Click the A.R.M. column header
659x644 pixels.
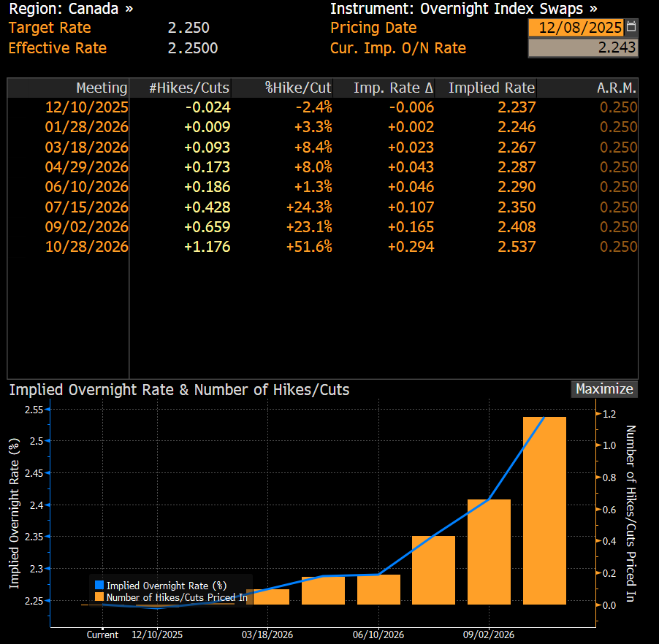pyautogui.click(x=616, y=88)
